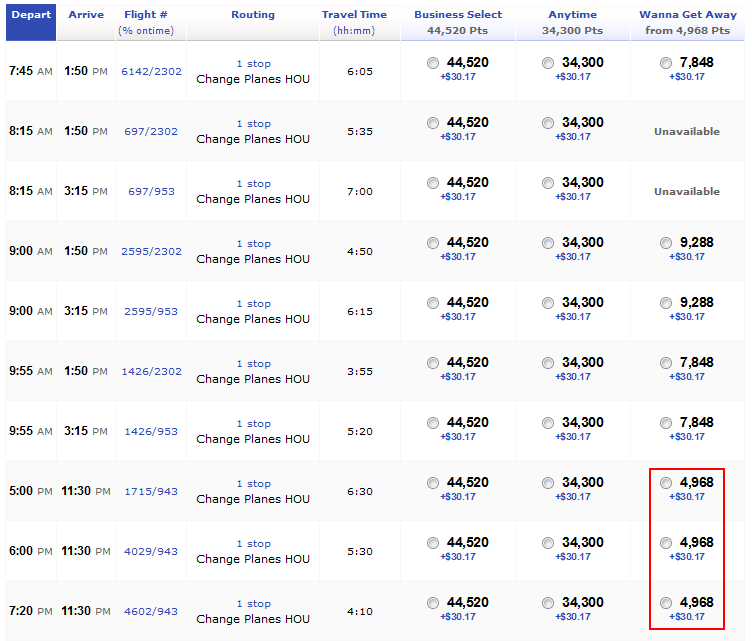Select Business Select fare for flight 1715/943
This screenshot has width=752, height=641.
(x=433, y=483)
